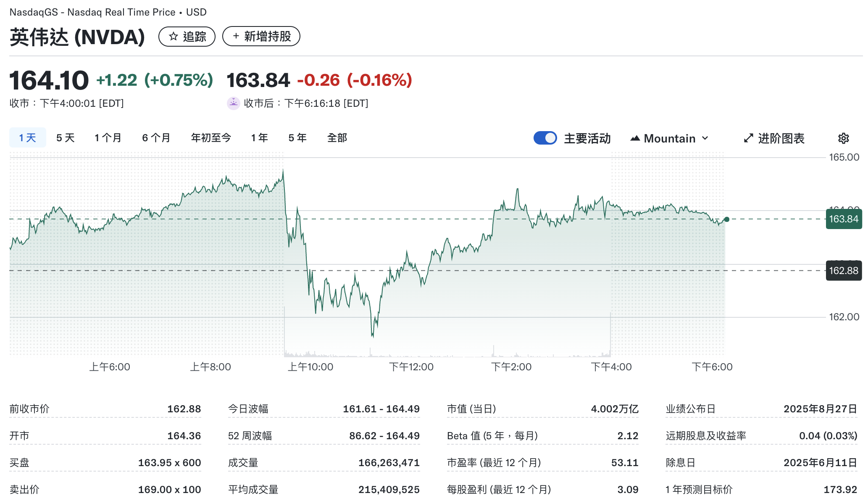Click the closing price 164.10

click(x=49, y=80)
